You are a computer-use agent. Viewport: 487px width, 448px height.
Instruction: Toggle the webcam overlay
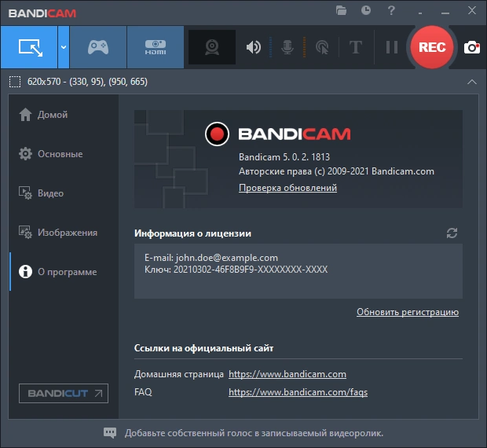212,47
